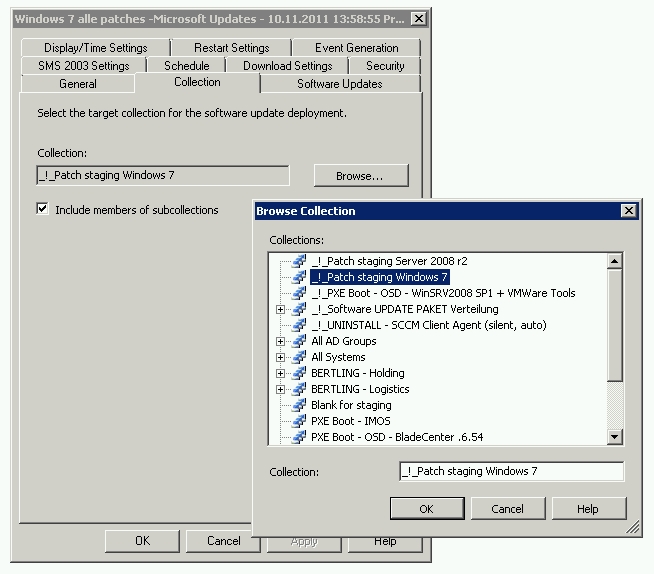Switch to the Restart Settings tab
The image size is (654, 574).
click(231, 48)
